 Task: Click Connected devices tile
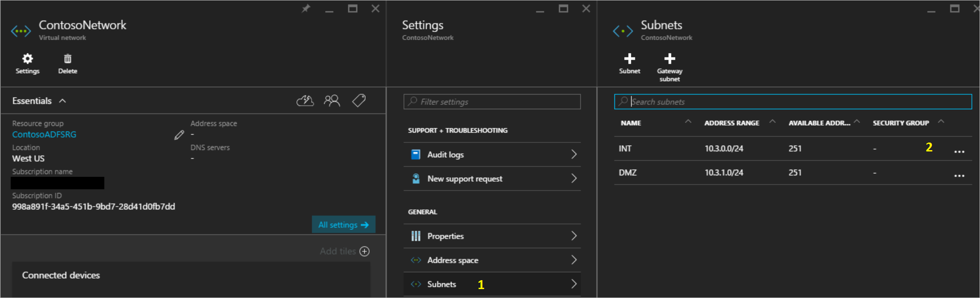tap(191, 279)
